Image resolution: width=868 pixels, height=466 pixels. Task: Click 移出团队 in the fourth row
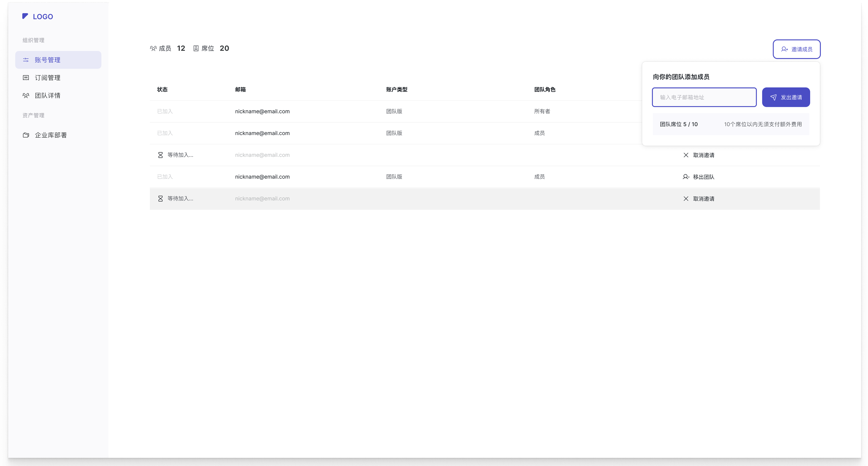[699, 177]
